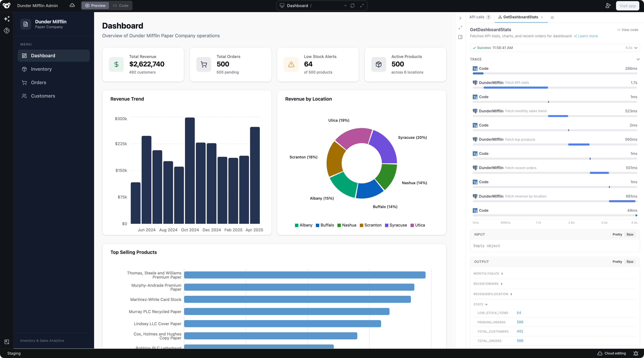Click the Utica legend swatch
Viewport: 644px width, 358px height.
click(412, 225)
